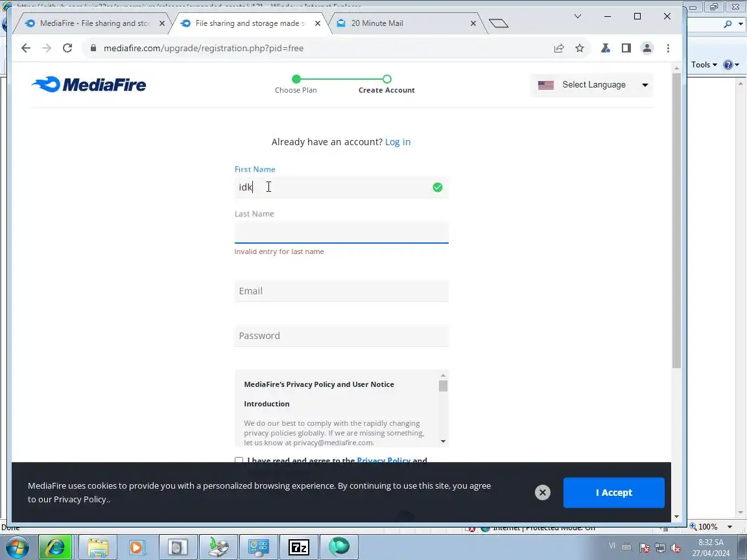
Task: Open the Select Language dropdown
Action: point(592,85)
